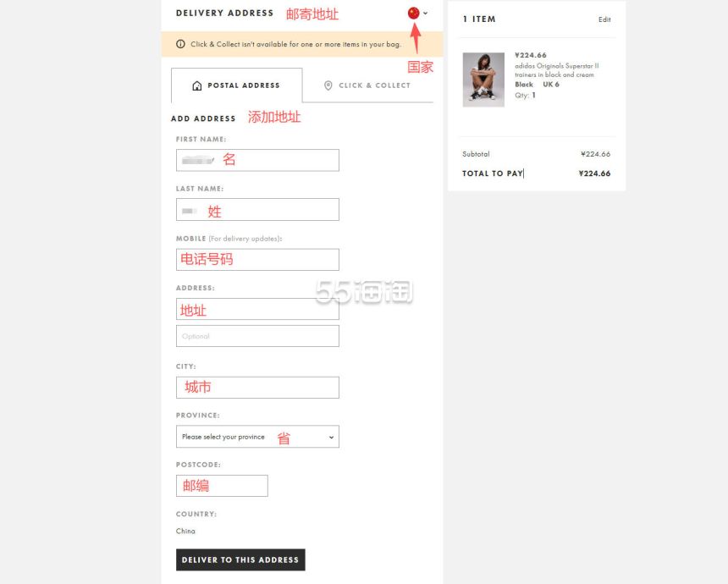Switch to the Click & Collect tab

(367, 85)
